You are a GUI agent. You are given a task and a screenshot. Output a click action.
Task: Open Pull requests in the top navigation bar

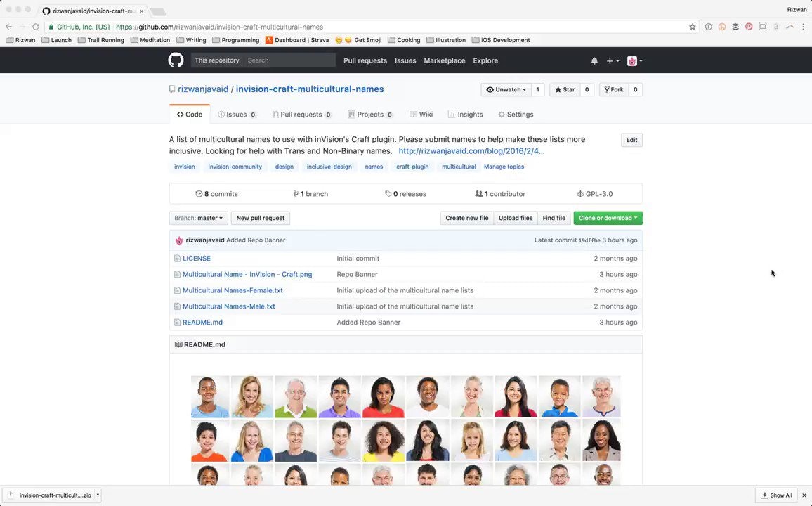tap(365, 60)
